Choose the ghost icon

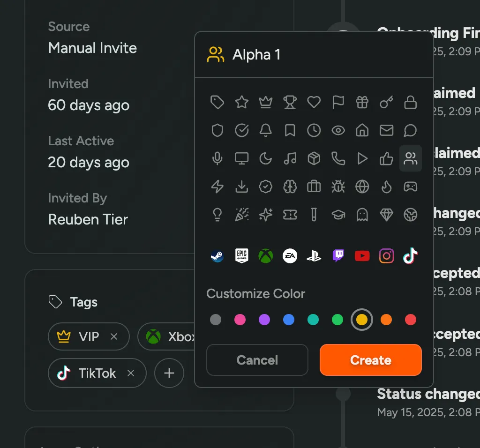click(362, 215)
